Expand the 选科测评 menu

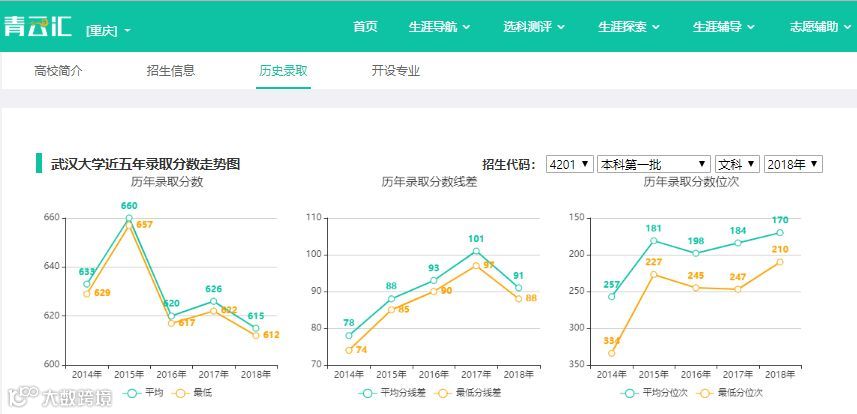click(x=534, y=27)
